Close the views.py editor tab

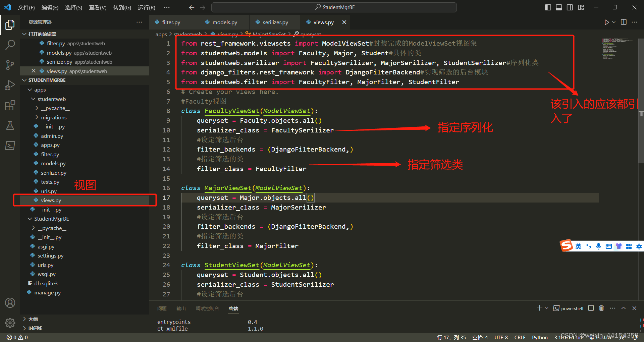344,22
